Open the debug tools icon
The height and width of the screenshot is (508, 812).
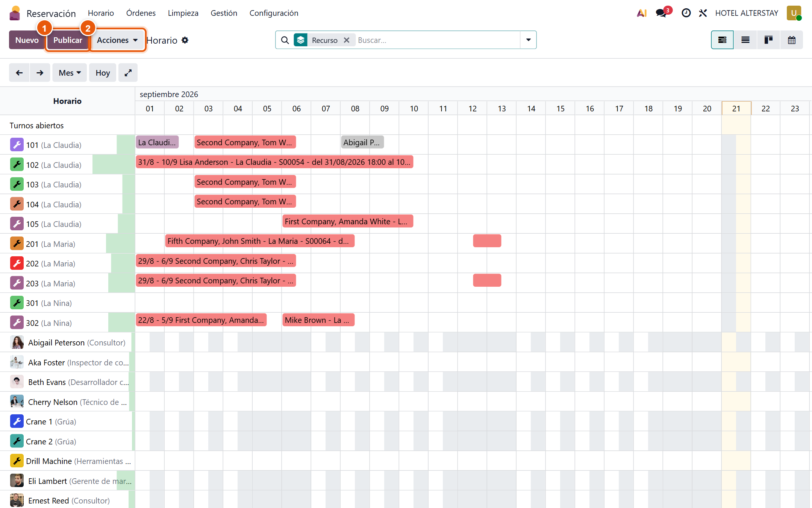pos(703,13)
